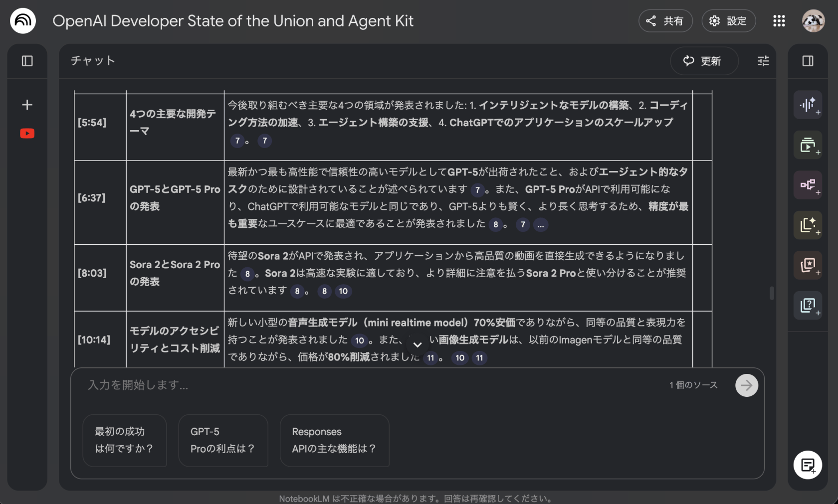Viewport: 838px width, 504px height.
Task: Create a quiz using the question-mark icon
Action: [808, 305]
